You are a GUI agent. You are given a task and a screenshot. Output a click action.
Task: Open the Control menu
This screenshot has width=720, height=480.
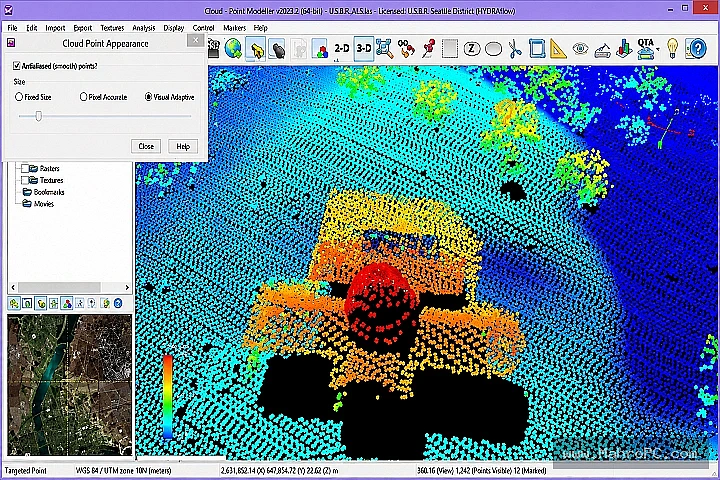click(x=203, y=28)
